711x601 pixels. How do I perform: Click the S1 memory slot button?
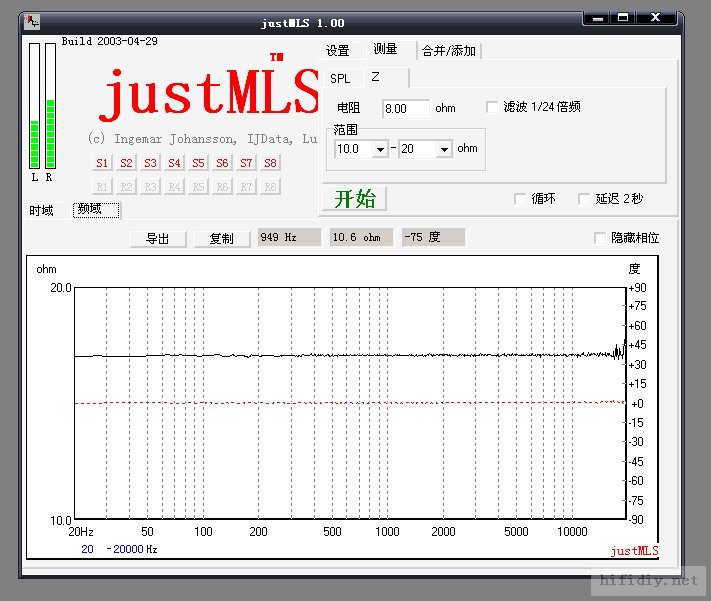[x=101, y=163]
